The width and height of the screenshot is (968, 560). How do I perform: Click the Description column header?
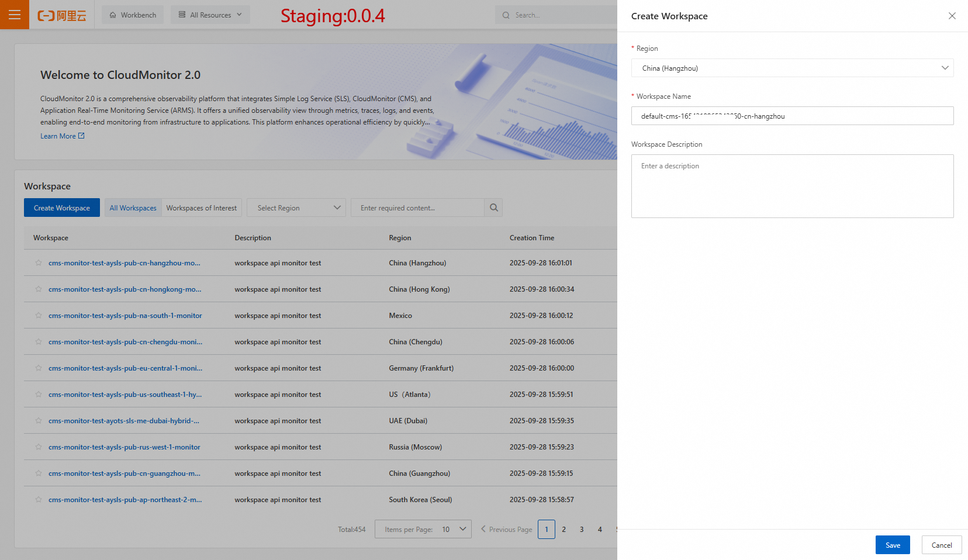[x=253, y=238]
